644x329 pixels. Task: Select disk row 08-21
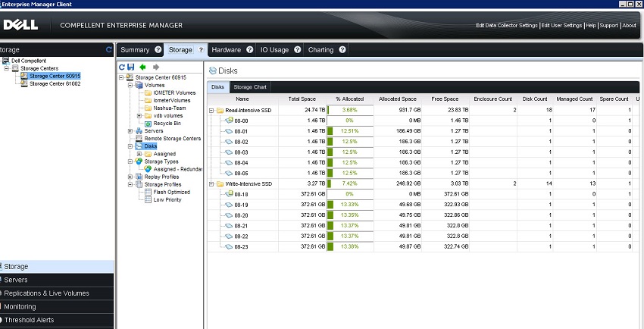pyautogui.click(x=423, y=226)
